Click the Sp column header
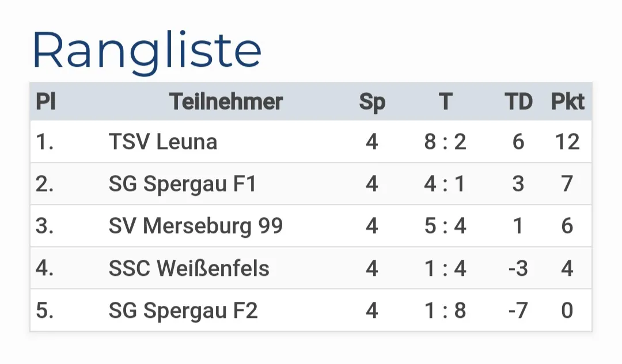622x364 pixels. coord(372,103)
